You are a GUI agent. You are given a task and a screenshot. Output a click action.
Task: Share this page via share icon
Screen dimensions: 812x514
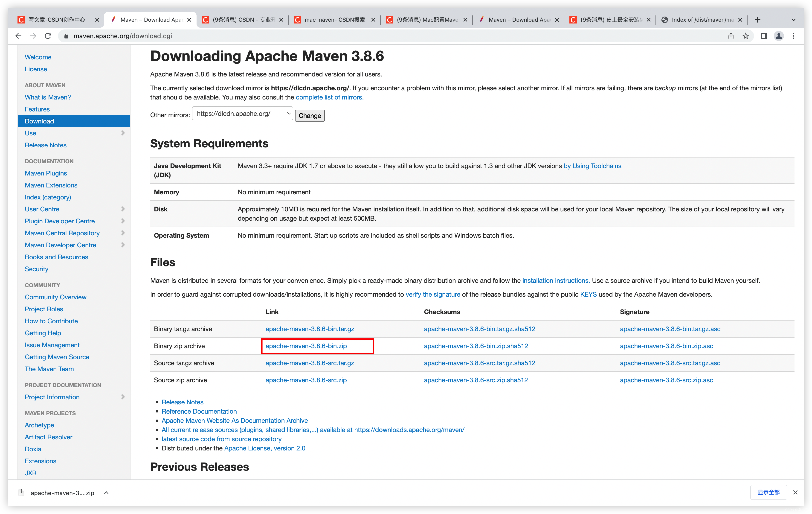(731, 36)
